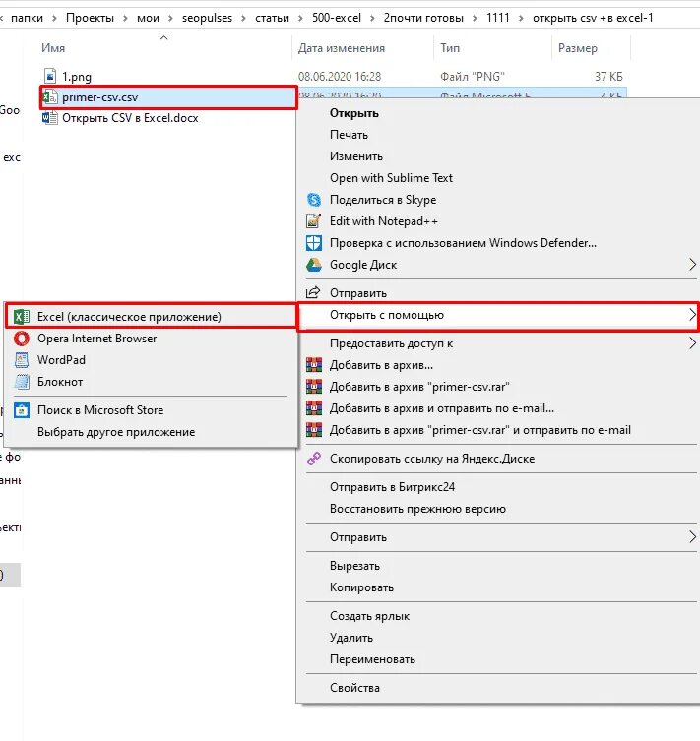This screenshot has width=700, height=741.
Task: Choose Копировать in the context menu
Action: point(361,587)
